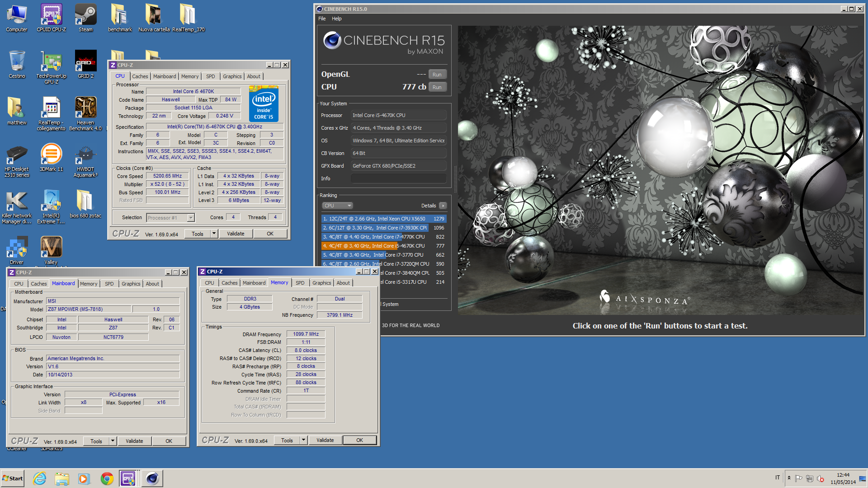Open the Killer Network Manager icon
Screen dimensions: 868x488
[x=17, y=207]
